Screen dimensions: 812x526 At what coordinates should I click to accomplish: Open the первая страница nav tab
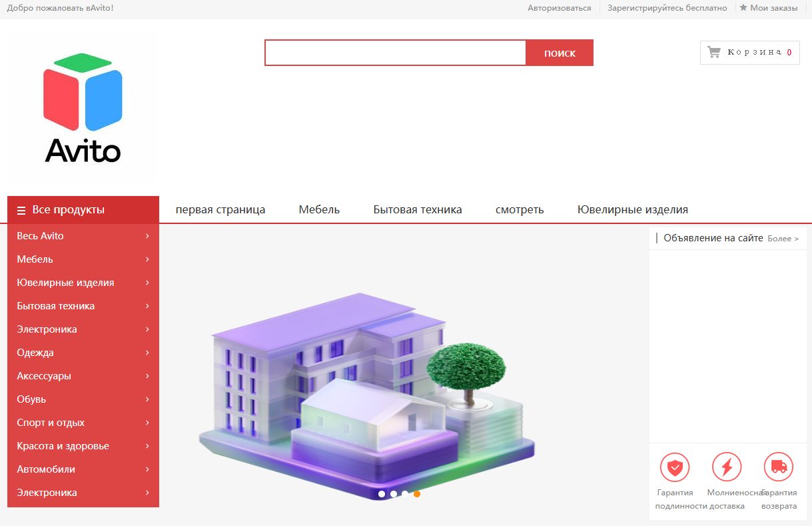220,209
